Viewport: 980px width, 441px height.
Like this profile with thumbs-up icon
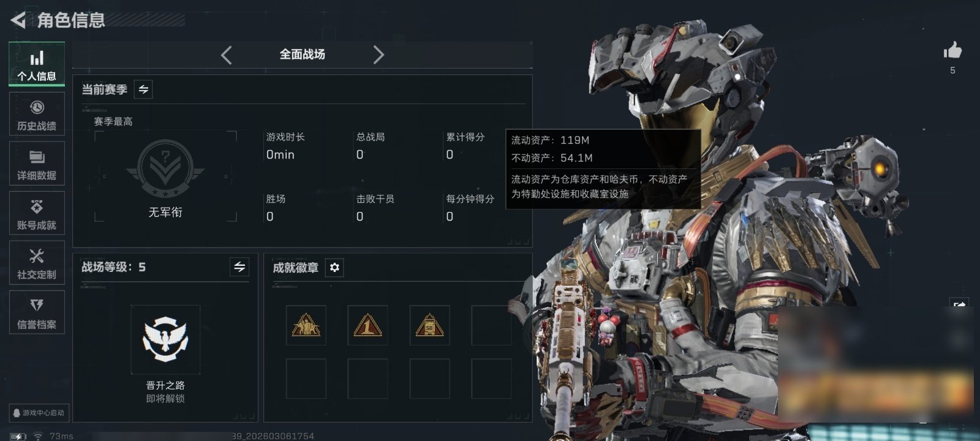(952, 50)
